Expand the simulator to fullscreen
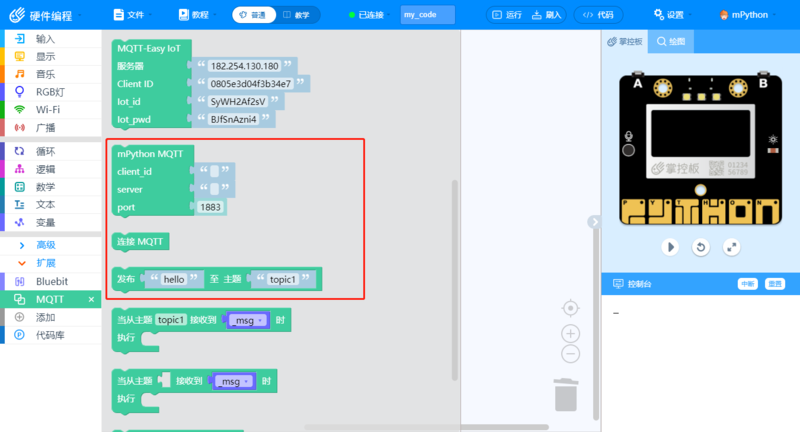Viewport: 800px width, 432px height. point(731,246)
